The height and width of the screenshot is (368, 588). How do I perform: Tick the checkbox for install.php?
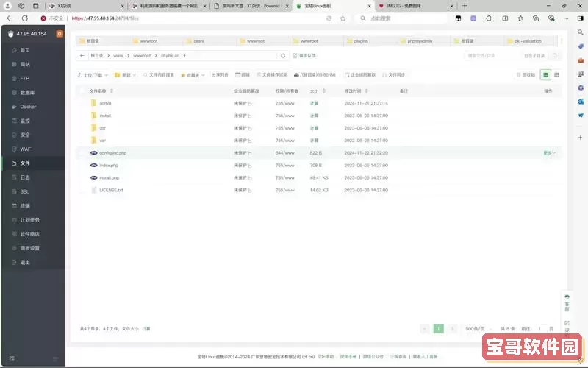coord(82,177)
